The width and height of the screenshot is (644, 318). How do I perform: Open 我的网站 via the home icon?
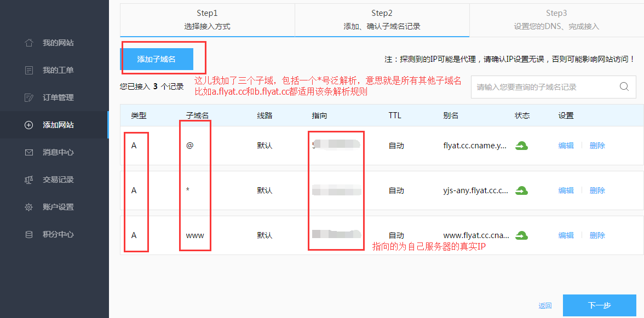[x=28, y=43]
